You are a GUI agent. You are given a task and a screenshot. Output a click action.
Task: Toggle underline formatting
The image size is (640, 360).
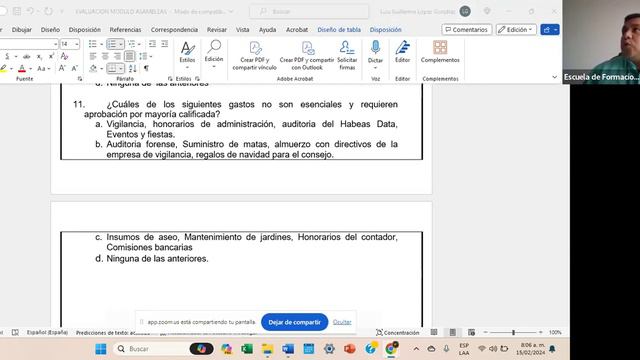(x=7, y=56)
